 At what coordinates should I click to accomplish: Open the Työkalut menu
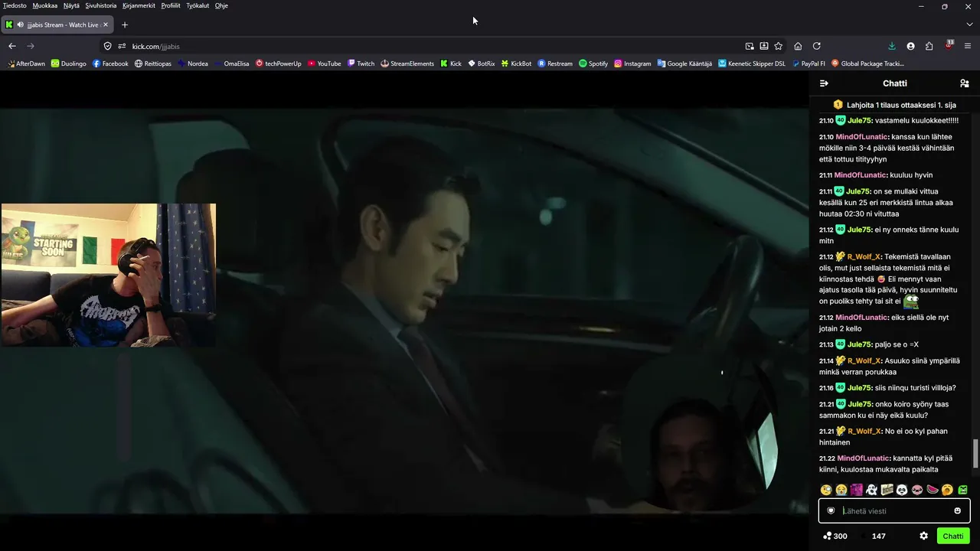(198, 5)
